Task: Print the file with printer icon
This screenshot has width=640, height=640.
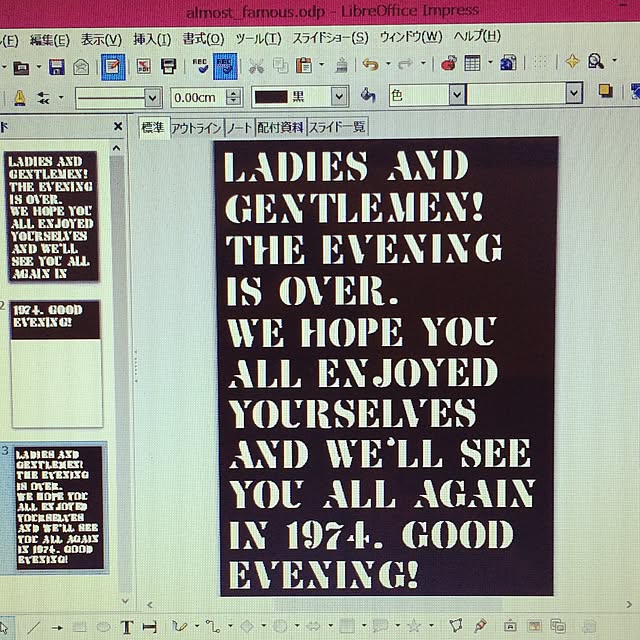Action: pos(168,66)
